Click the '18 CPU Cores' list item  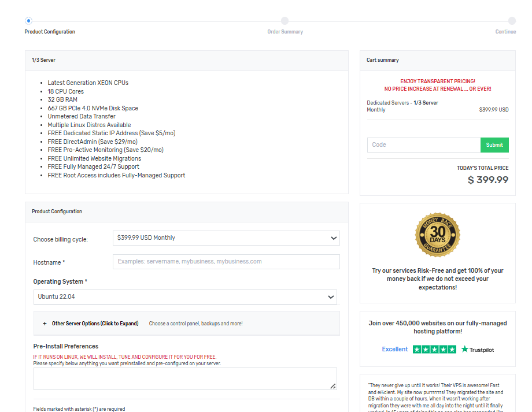65,91
